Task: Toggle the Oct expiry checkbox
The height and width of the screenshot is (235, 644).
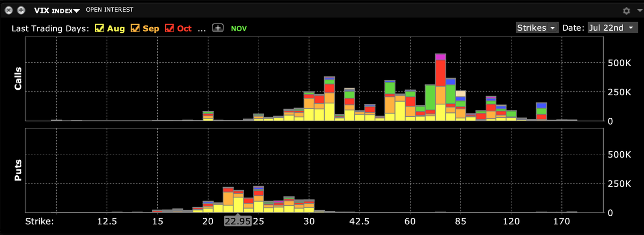Action: pos(170,28)
